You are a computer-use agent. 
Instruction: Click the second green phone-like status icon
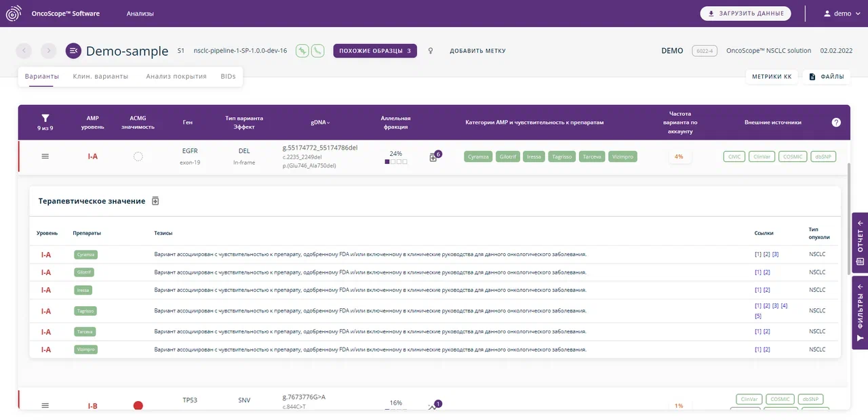(x=317, y=51)
